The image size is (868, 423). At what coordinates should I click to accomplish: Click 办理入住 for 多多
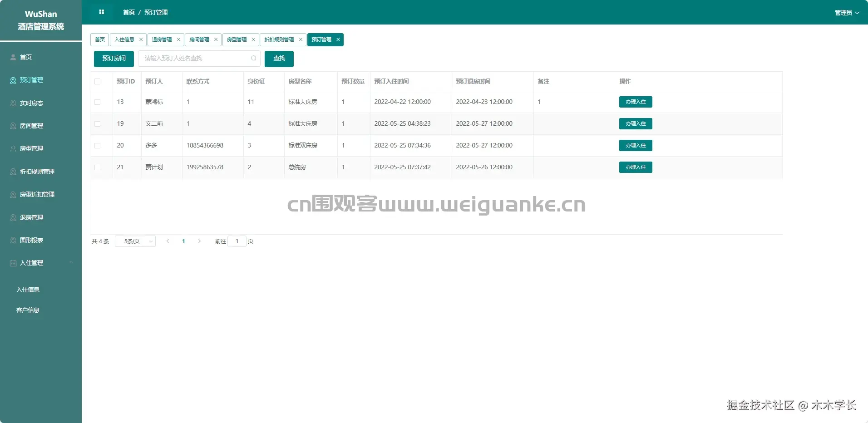(x=636, y=145)
